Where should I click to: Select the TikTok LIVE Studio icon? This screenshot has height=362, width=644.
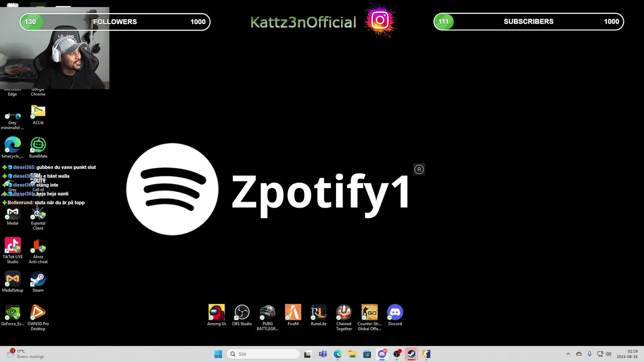pyautogui.click(x=13, y=251)
